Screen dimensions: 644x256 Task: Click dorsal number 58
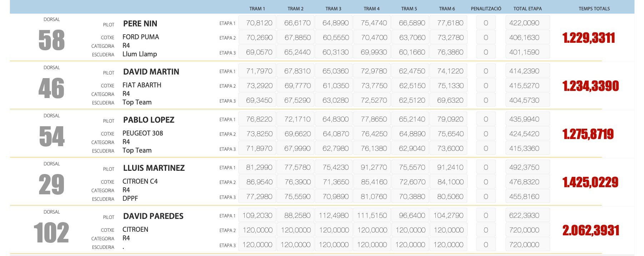tap(52, 40)
